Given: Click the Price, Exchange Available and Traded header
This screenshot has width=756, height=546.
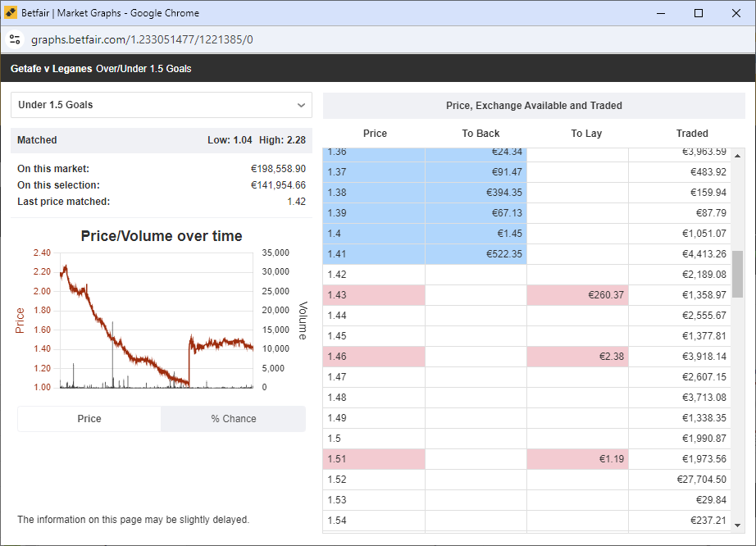Looking at the screenshot, I should [534, 106].
